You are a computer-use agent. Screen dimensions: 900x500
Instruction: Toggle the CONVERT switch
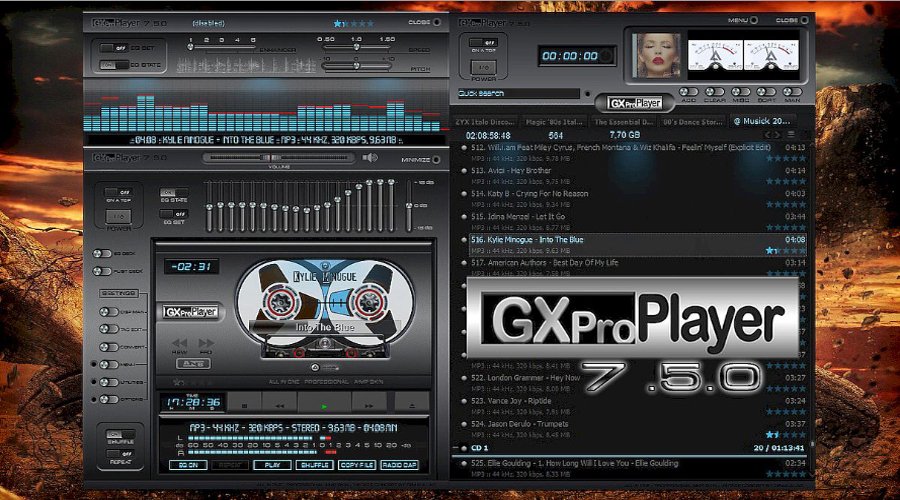point(108,347)
